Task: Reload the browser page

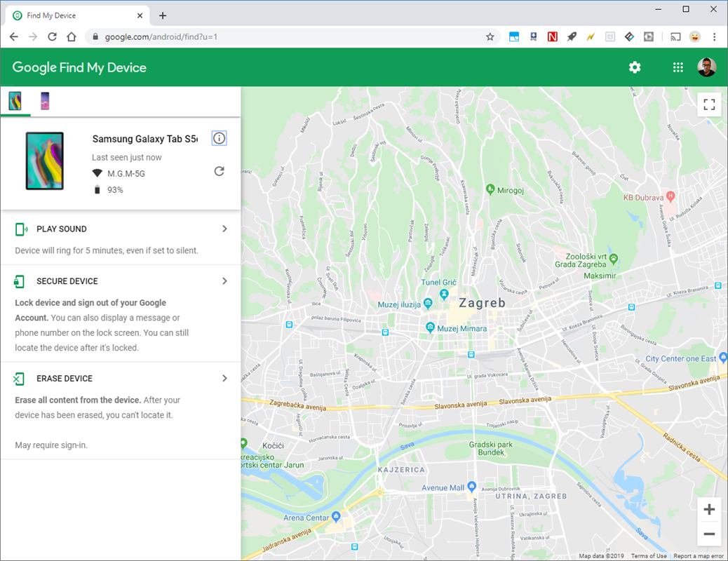Action: click(53, 36)
